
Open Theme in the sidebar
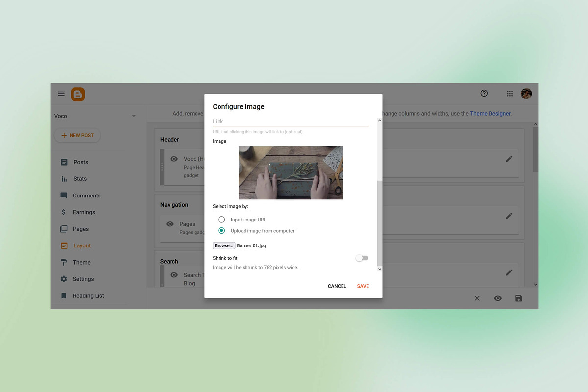(x=82, y=262)
